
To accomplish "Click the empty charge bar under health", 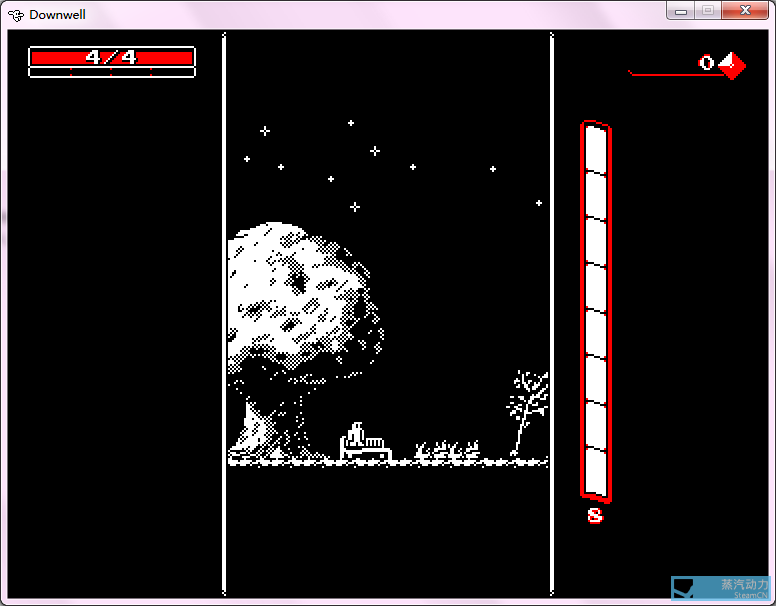I will pos(112,72).
